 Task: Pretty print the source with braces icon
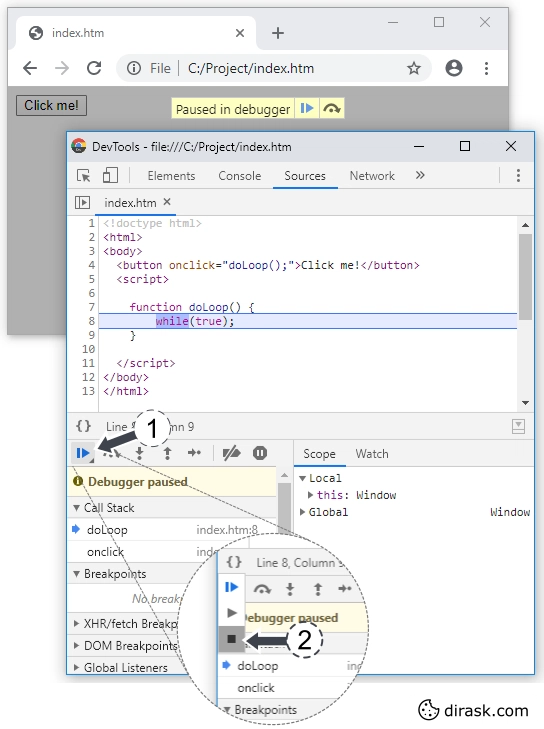84,426
